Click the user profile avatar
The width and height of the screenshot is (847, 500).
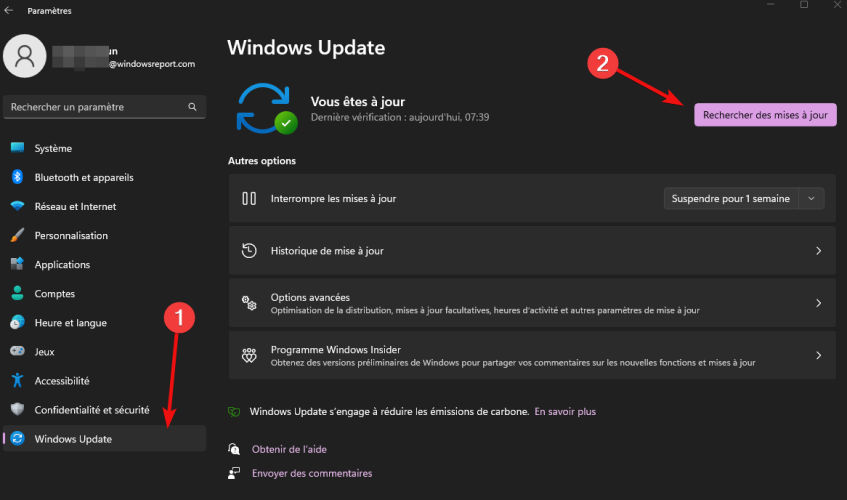pyautogui.click(x=25, y=56)
